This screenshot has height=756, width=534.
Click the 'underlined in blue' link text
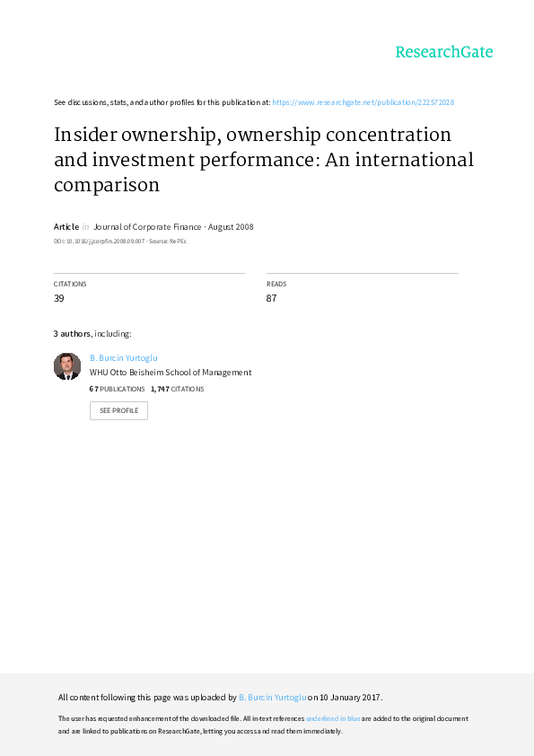tap(333, 718)
